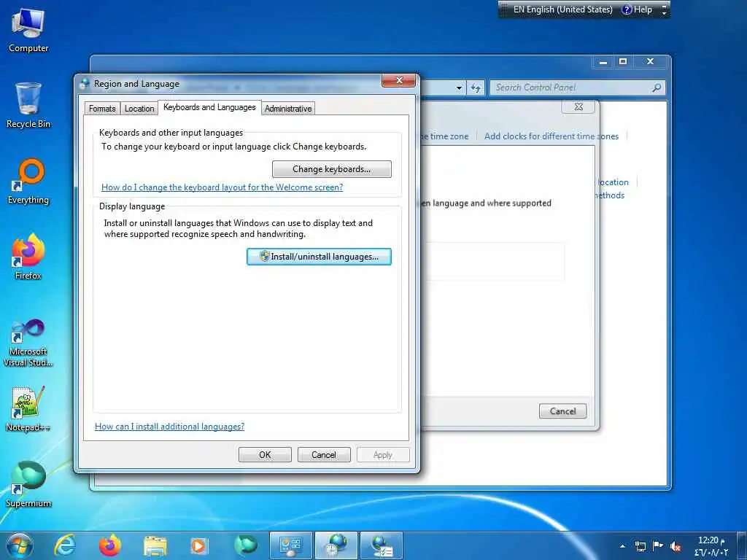Click the Change keyboards button

[332, 169]
